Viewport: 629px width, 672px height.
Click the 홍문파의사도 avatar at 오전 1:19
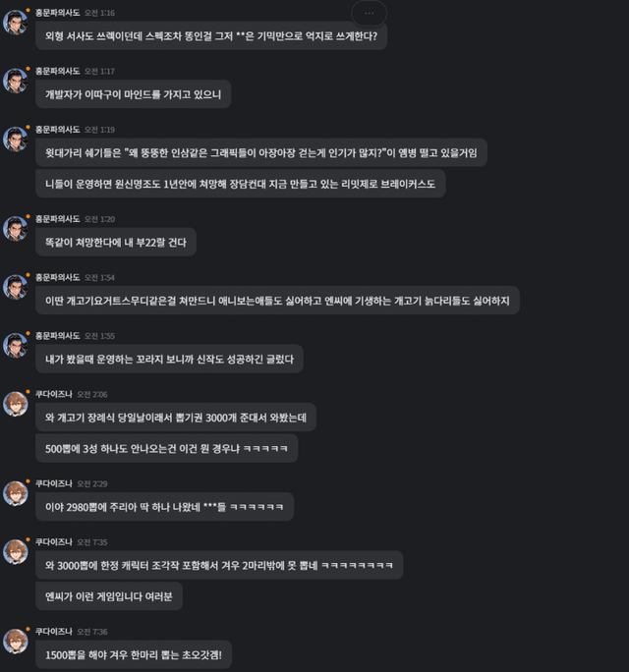15,139
